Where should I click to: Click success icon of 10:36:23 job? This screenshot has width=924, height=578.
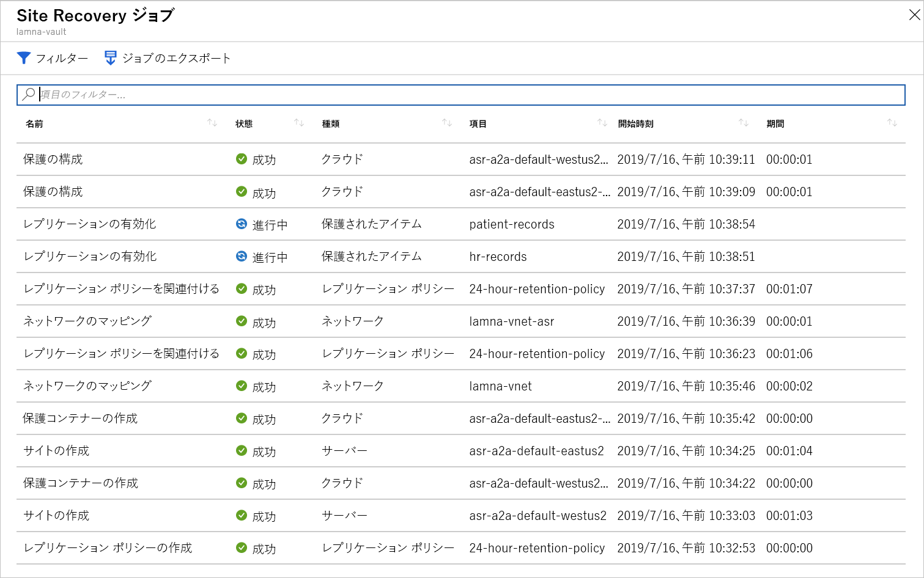pos(242,353)
